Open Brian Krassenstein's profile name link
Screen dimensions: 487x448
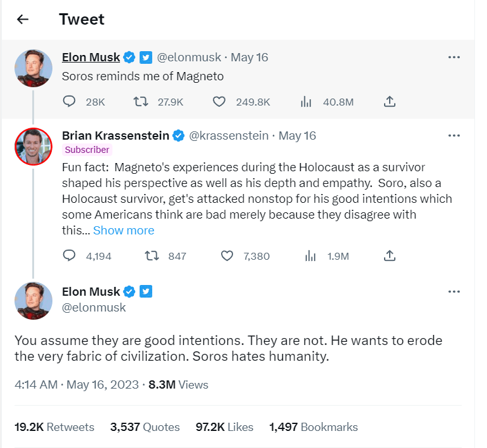[116, 135]
